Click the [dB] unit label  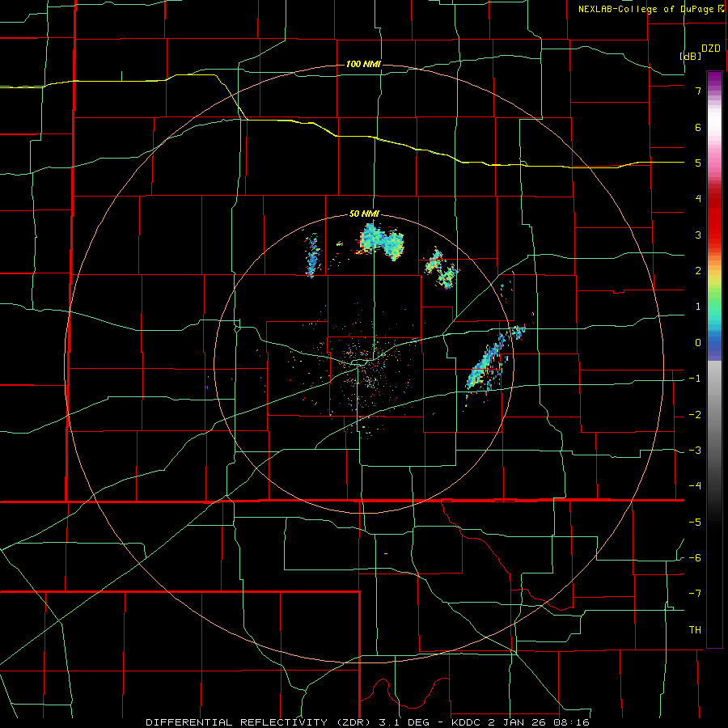pos(691,56)
